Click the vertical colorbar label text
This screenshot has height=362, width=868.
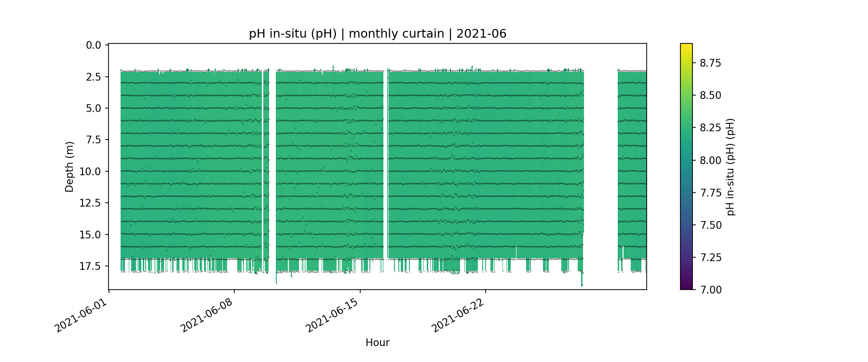[731, 167]
